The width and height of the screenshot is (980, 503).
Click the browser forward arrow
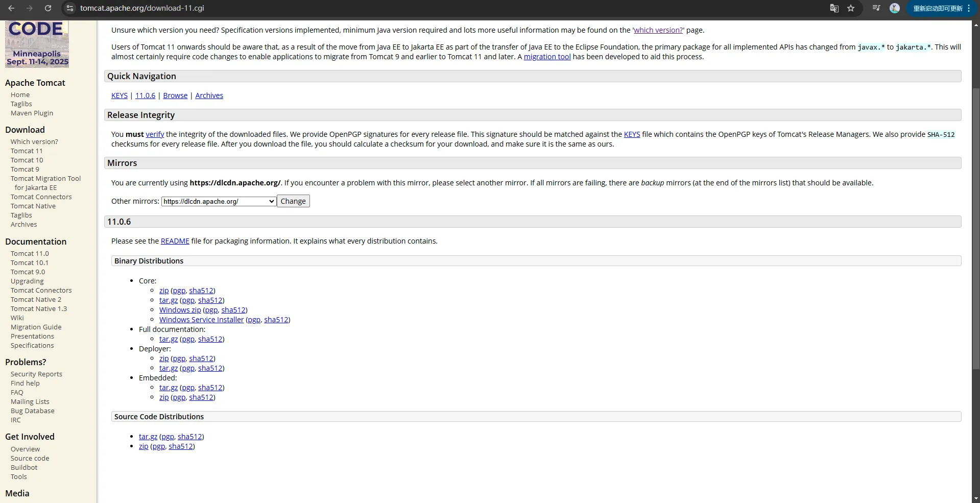tap(30, 8)
